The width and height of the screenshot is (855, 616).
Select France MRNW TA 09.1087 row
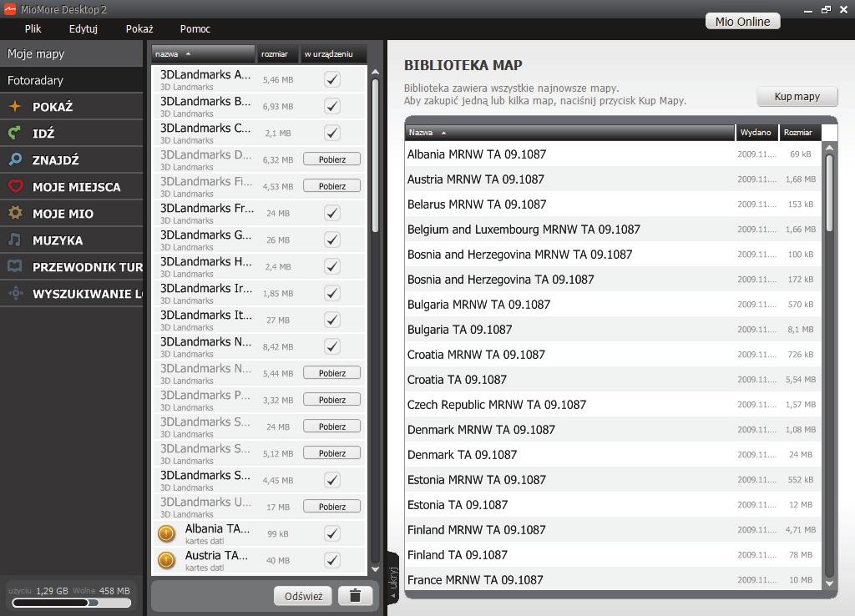(613, 579)
